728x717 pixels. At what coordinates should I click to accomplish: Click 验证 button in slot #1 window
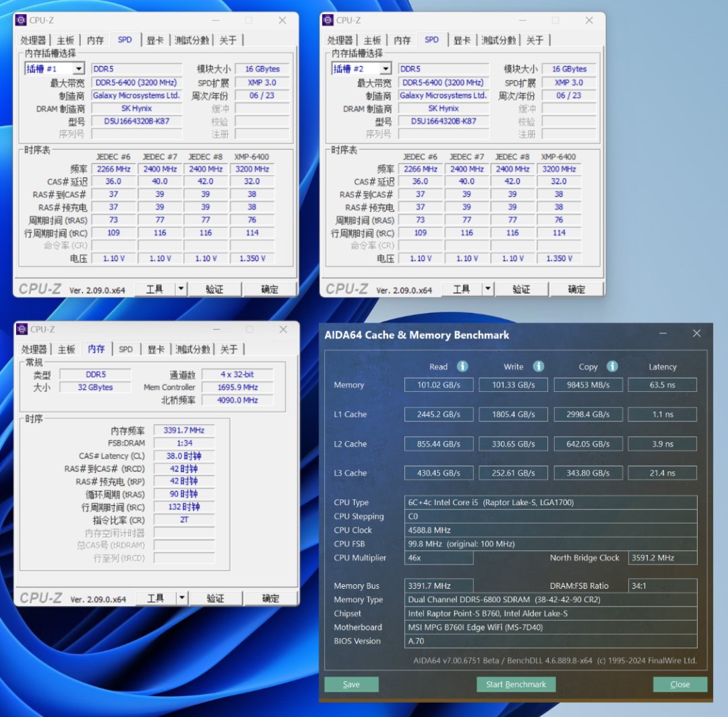pos(214,289)
